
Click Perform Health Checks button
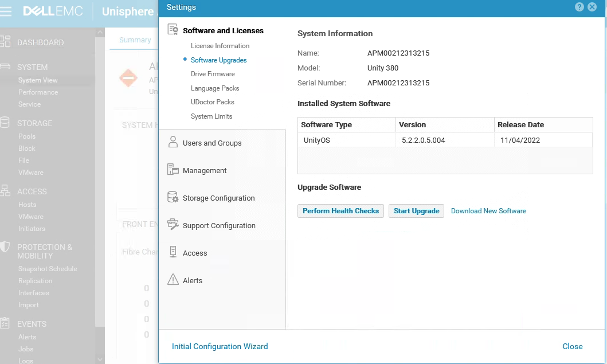pos(340,210)
